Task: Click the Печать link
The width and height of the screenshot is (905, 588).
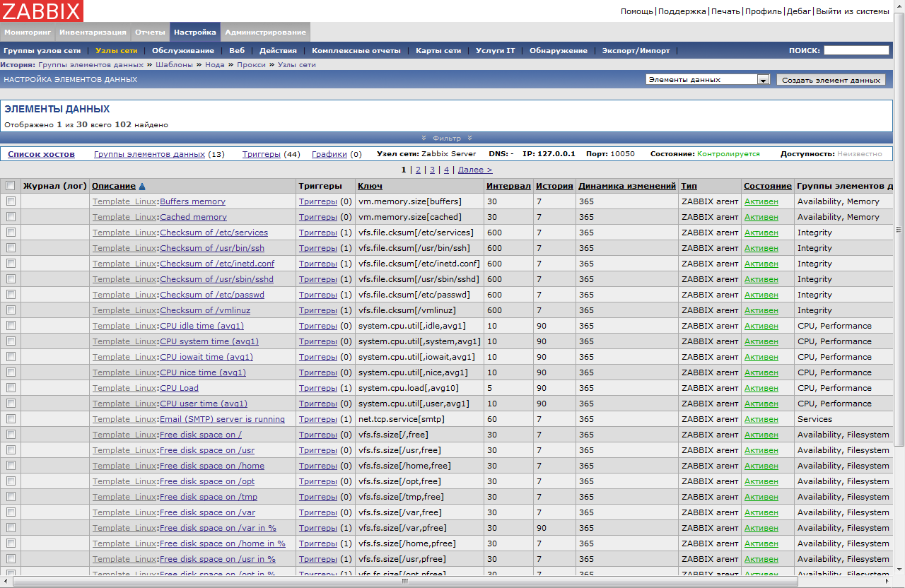Action: click(725, 11)
